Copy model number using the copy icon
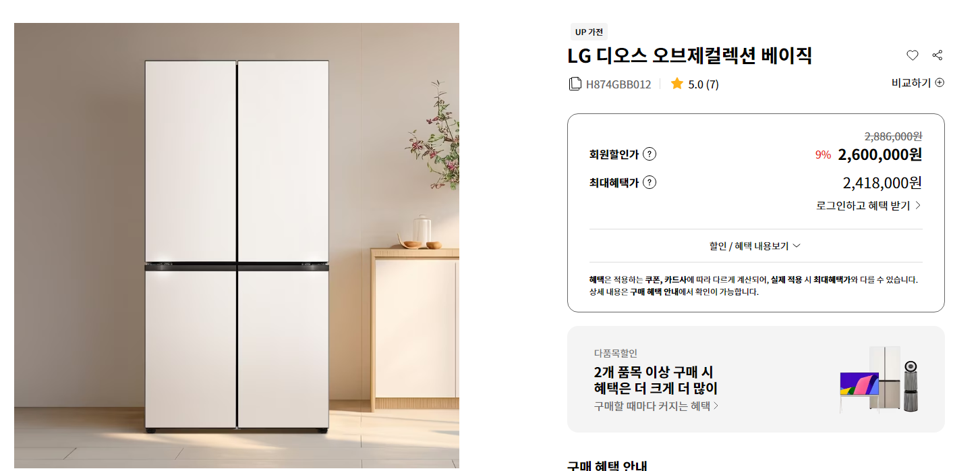980x471 pixels. tap(575, 84)
